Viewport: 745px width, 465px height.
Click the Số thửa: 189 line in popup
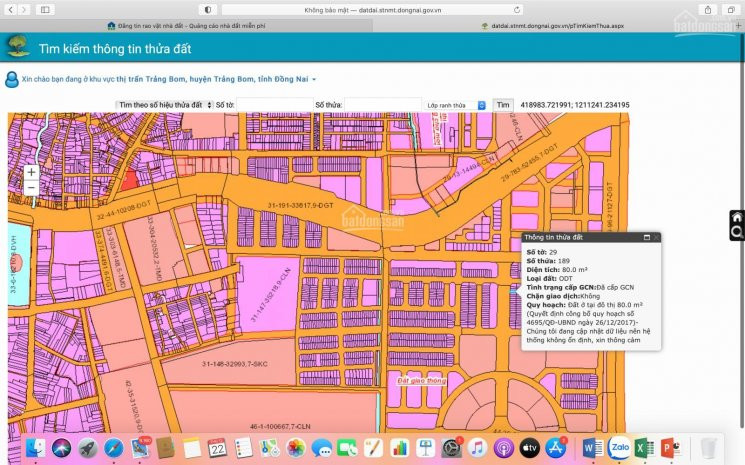coord(548,261)
